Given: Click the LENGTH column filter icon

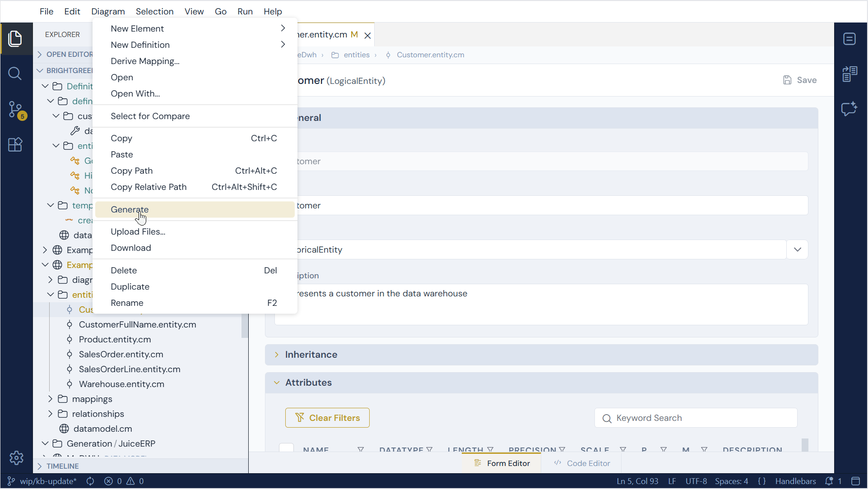Looking at the screenshot, I should [x=490, y=449].
